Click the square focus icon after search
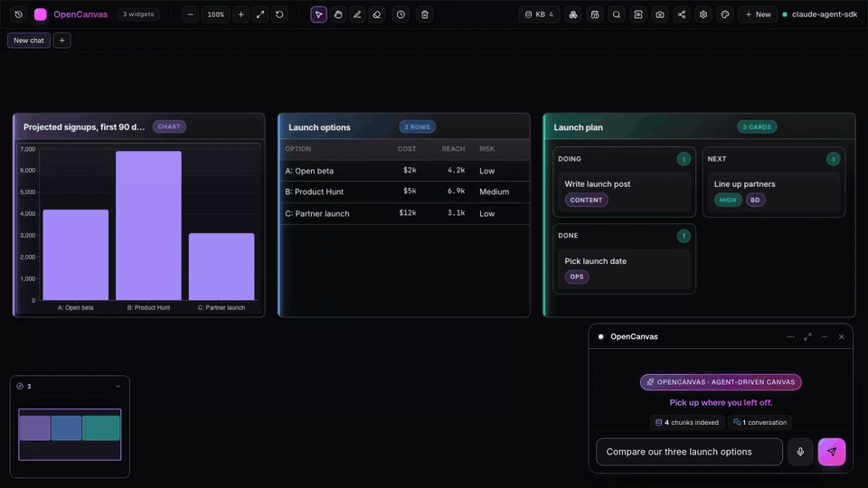 638,14
